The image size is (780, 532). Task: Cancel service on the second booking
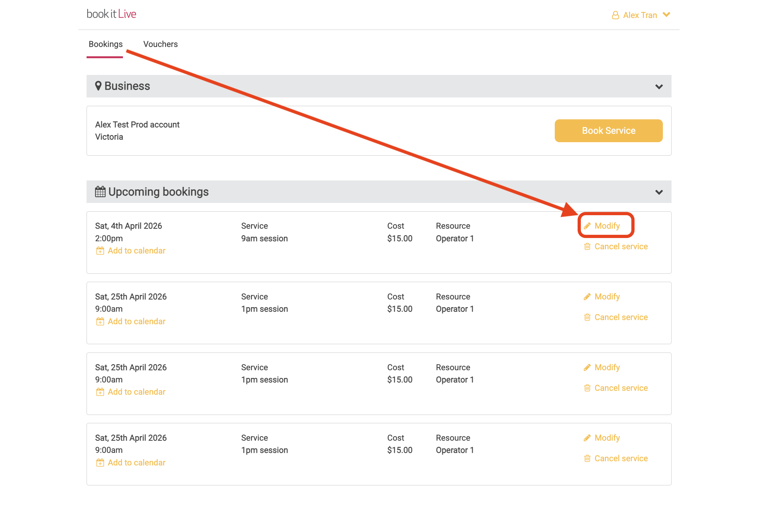(621, 317)
